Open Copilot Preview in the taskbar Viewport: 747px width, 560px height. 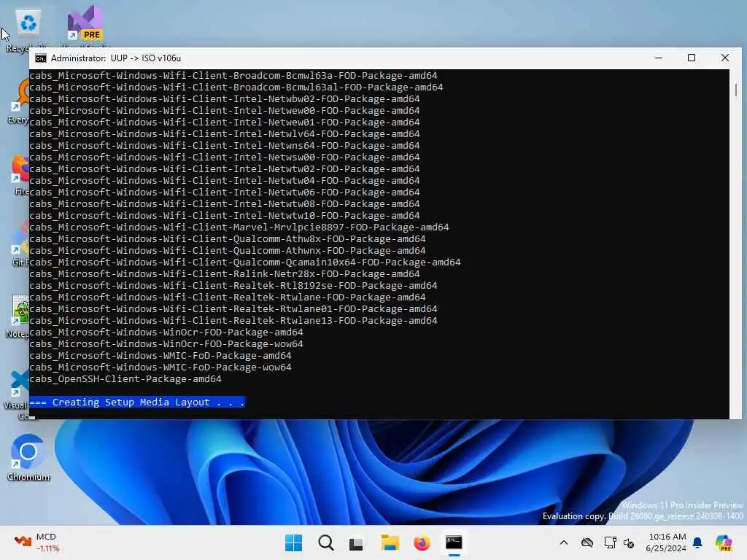[x=724, y=542]
